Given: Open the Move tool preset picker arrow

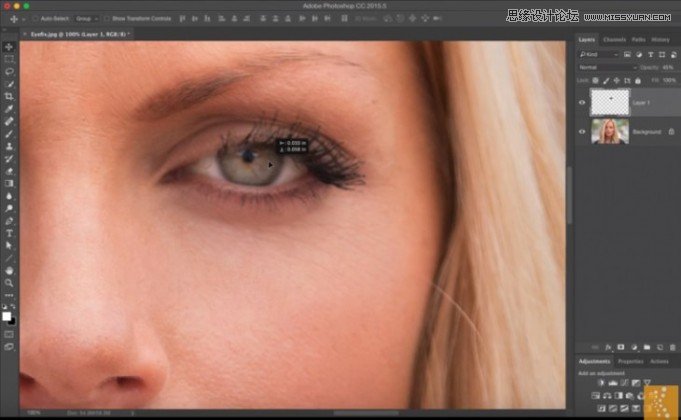Looking at the screenshot, I should [23, 19].
